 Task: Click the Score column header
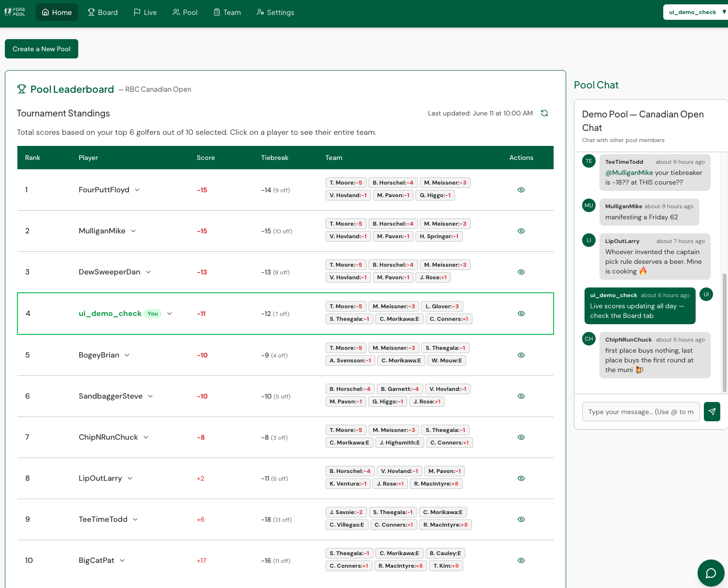coord(206,158)
